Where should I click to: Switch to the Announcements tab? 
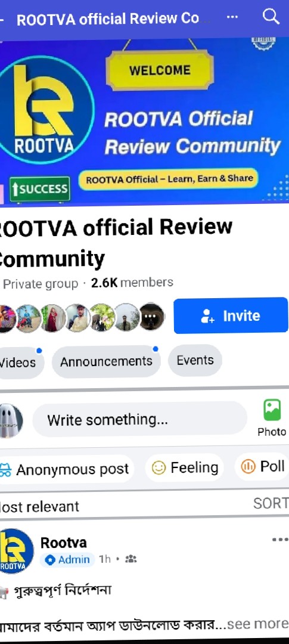click(x=106, y=361)
